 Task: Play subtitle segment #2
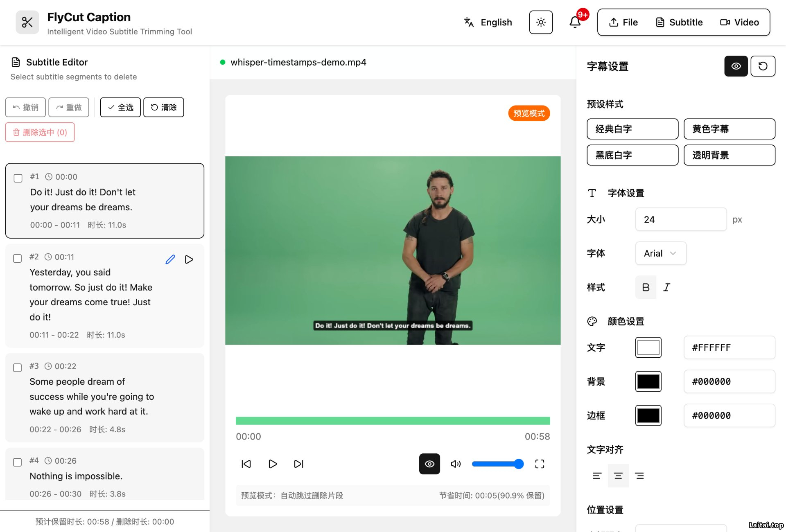tap(189, 259)
